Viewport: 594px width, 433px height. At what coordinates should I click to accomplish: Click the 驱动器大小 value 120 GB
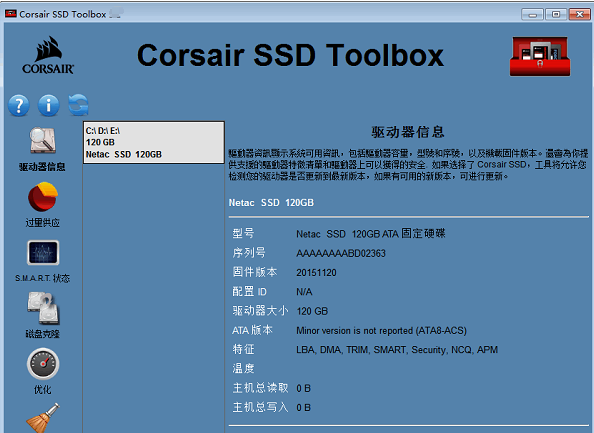coord(312,311)
